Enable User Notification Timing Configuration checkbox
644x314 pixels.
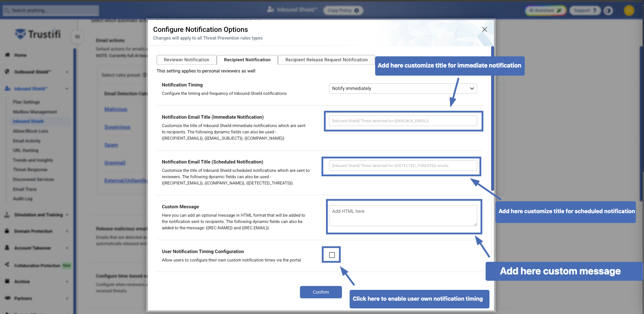[x=332, y=255]
